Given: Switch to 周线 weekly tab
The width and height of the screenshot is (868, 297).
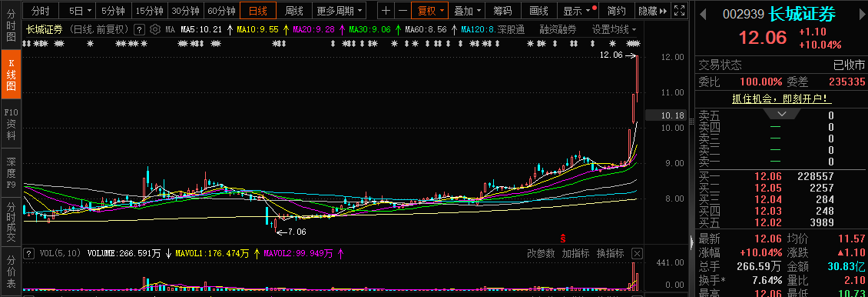Looking at the screenshot, I should click(x=294, y=11).
